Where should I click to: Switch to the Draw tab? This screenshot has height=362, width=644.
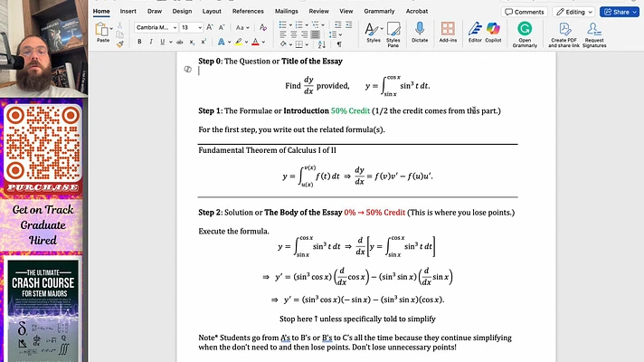pyautogui.click(x=155, y=11)
